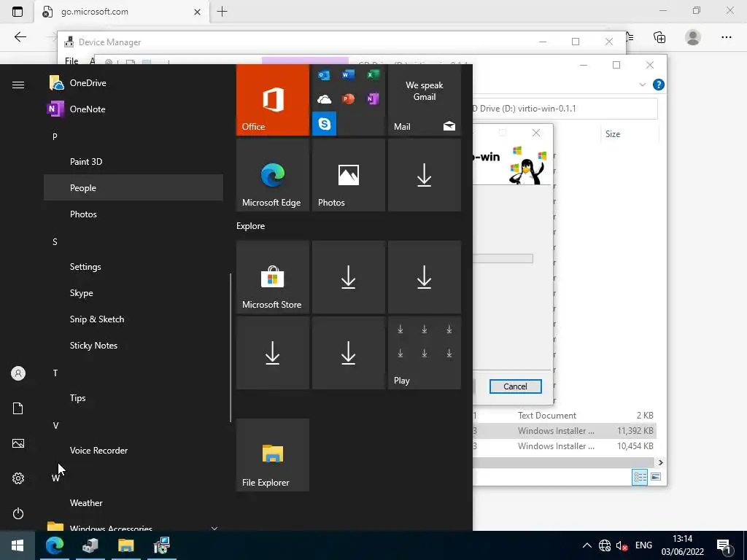Launch Skype from the Office tile group
This screenshot has height=560, width=747.
[325, 124]
